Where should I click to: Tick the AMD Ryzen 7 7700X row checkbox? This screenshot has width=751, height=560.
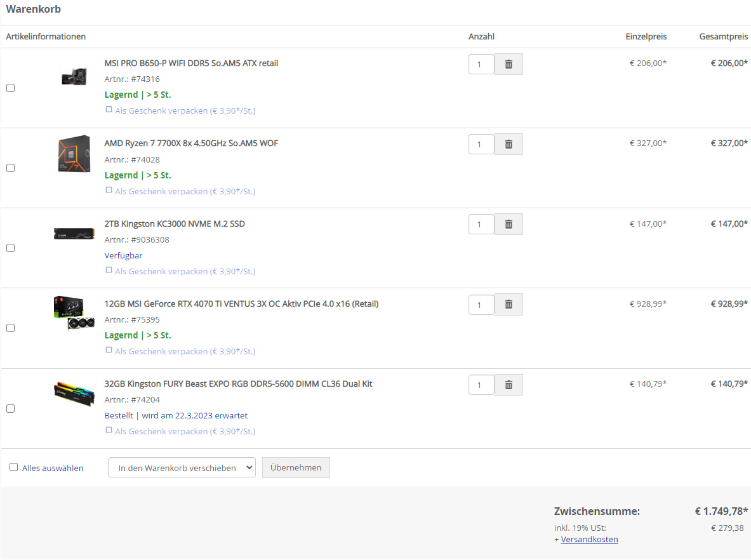click(x=11, y=168)
